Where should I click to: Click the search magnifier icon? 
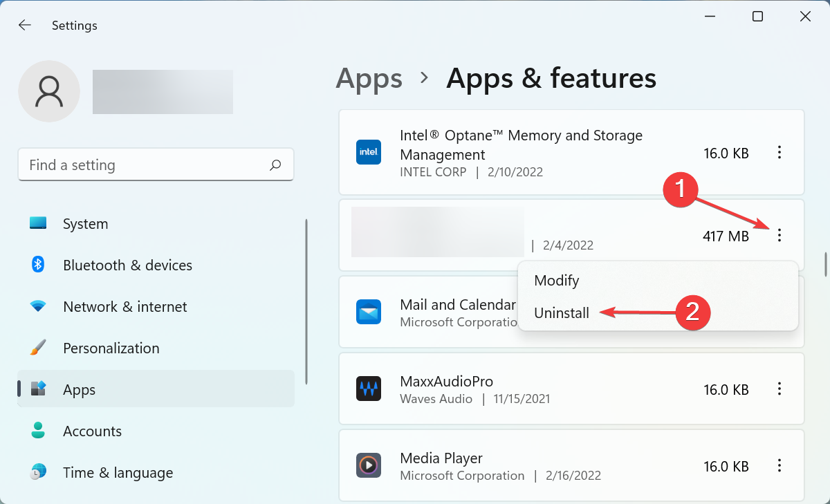pos(275,165)
